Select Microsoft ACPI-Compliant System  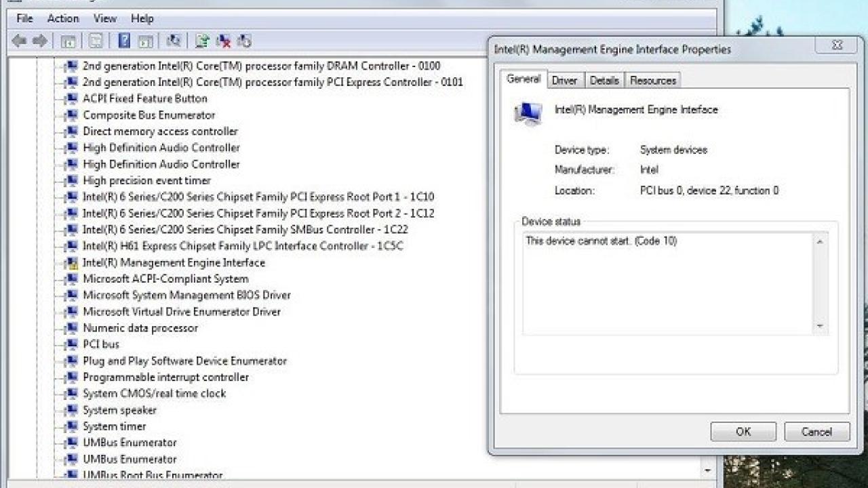point(165,279)
